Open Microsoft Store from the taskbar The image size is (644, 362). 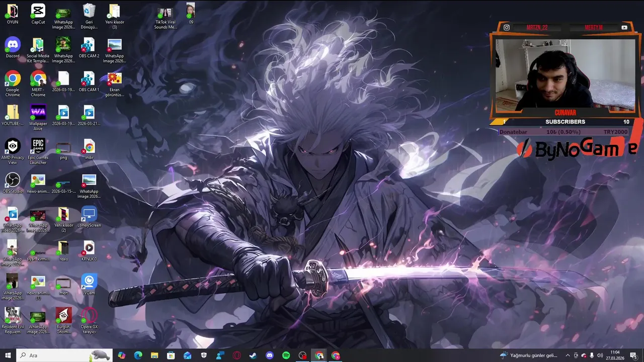tap(171, 355)
